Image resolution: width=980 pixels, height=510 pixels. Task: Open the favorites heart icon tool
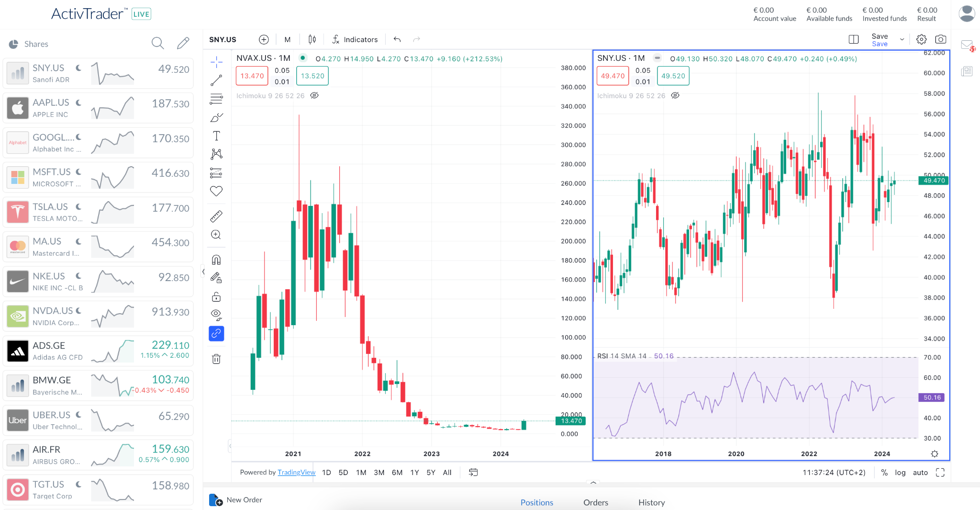216,191
